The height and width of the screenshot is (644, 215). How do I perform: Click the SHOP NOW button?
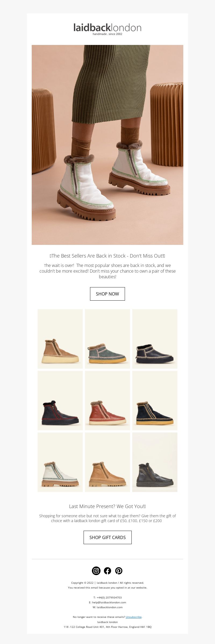click(x=107, y=294)
